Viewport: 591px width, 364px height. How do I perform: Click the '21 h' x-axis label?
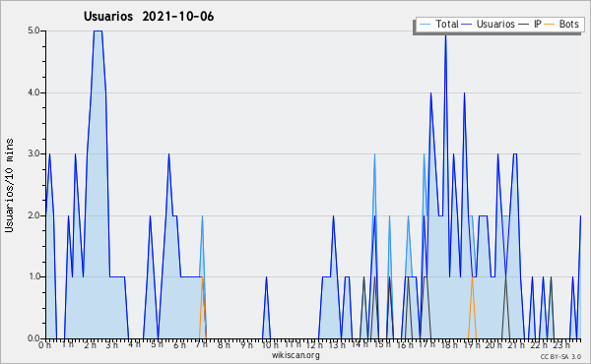516,345
